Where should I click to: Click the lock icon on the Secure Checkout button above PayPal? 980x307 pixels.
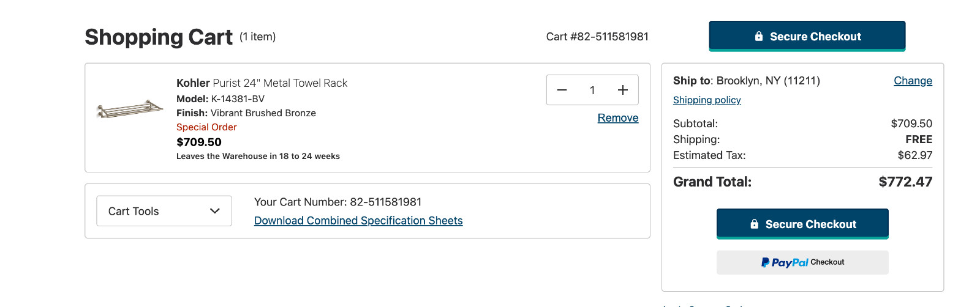755,224
